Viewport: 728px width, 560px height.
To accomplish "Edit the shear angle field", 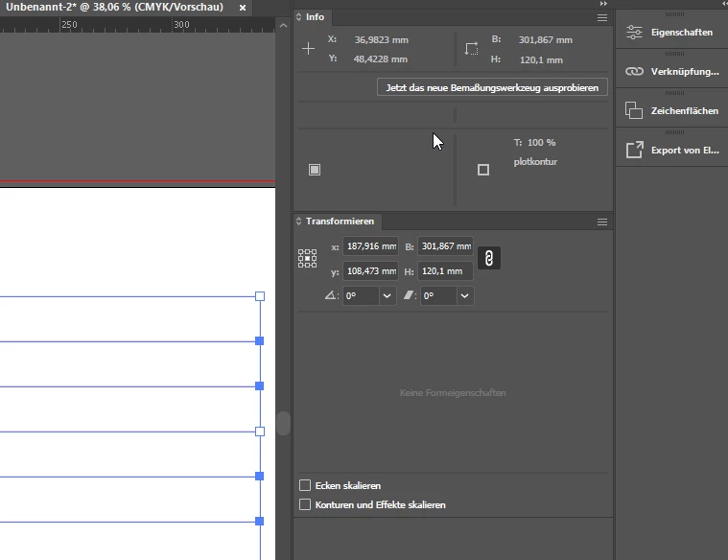I will 438,295.
